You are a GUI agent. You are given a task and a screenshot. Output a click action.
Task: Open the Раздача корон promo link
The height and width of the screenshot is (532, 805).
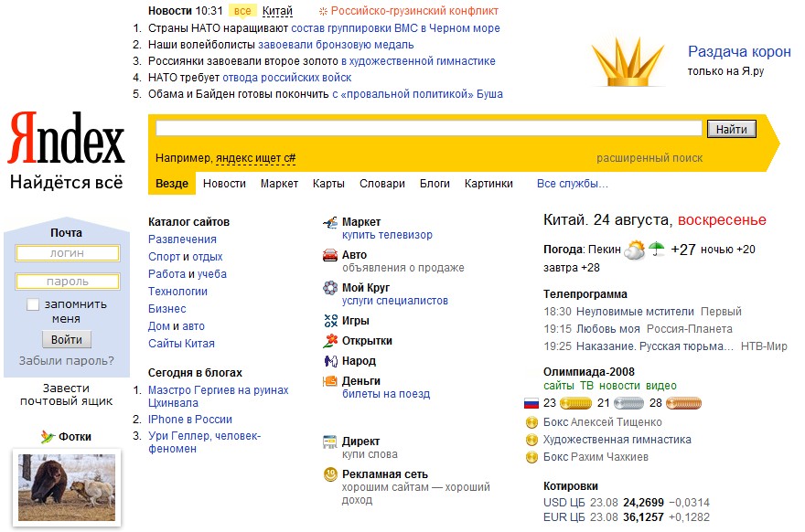click(739, 51)
